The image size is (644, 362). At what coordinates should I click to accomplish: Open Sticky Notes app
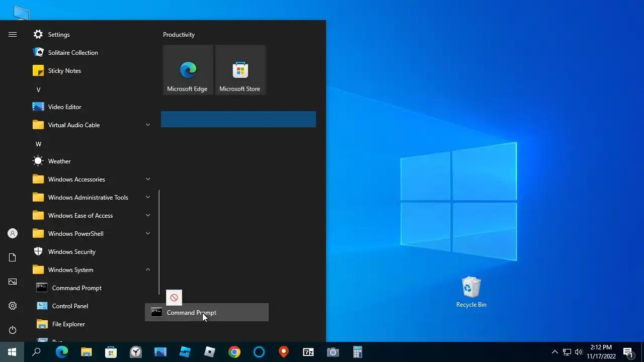coord(92,71)
